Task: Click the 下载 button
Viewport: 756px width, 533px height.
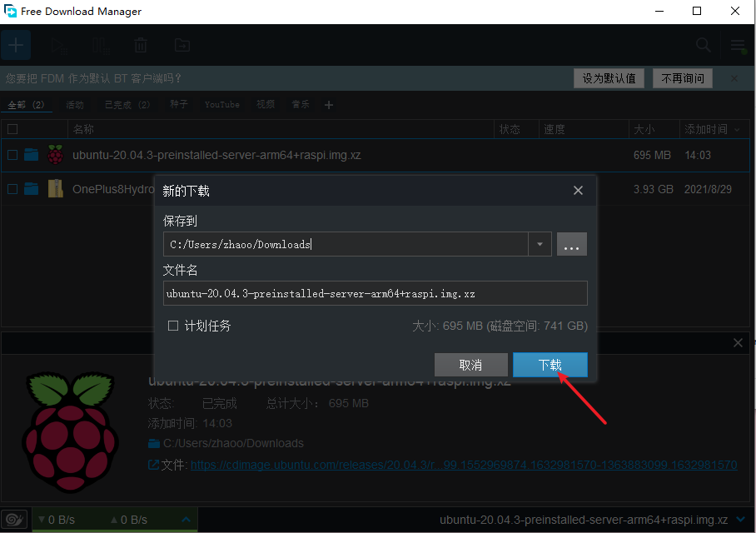Action: [x=550, y=365]
